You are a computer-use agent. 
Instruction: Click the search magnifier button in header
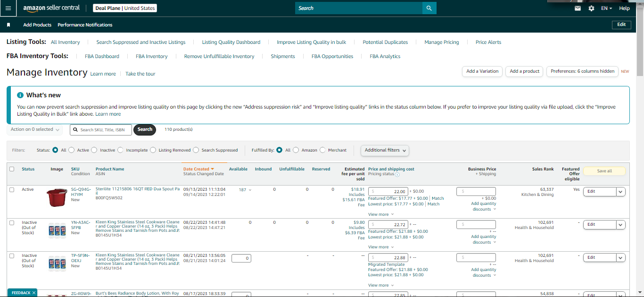[429, 8]
